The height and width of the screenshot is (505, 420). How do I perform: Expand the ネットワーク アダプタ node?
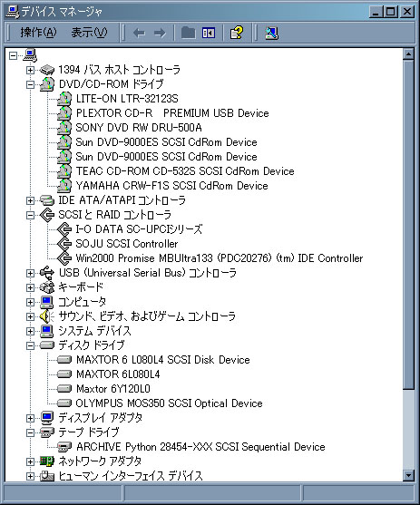[x=30, y=461]
